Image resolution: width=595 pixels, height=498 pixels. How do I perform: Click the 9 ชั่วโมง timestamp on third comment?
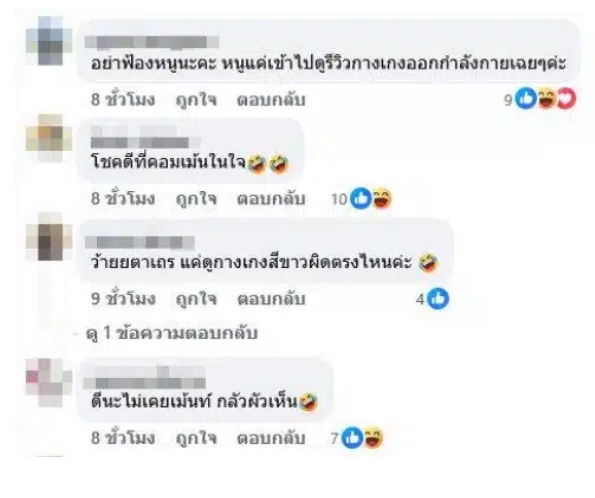point(123,299)
